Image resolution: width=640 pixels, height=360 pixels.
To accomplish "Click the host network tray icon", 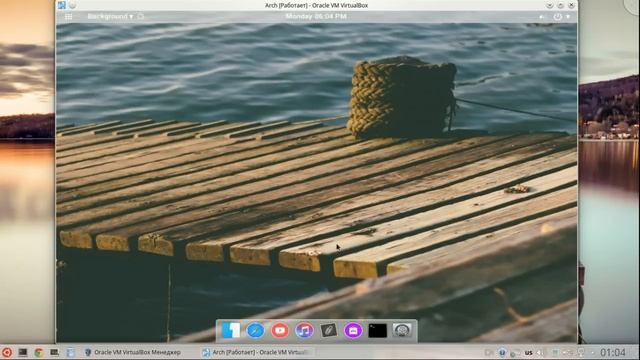I will click(x=581, y=353).
